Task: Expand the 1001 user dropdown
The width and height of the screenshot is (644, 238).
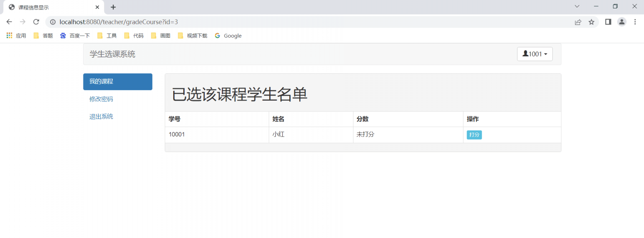Action: point(535,54)
